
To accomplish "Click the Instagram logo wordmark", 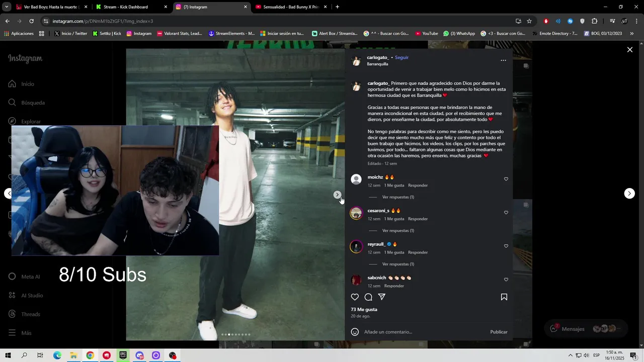I will (x=25, y=58).
